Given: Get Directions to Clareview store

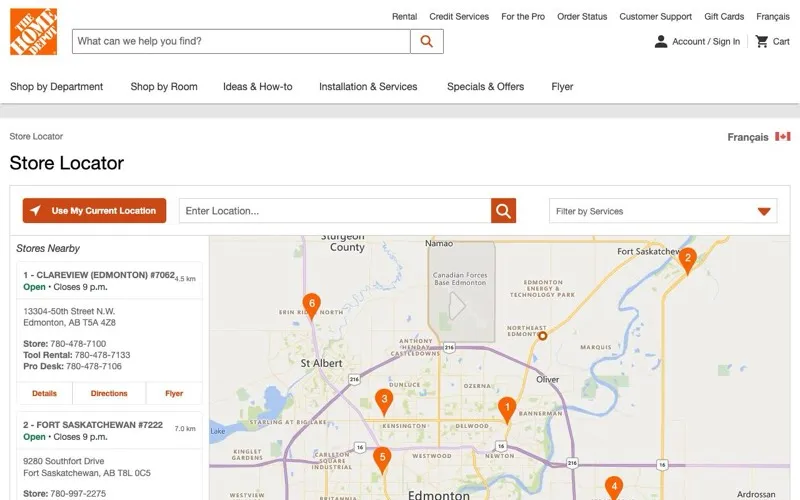Looking at the screenshot, I should pyautogui.click(x=109, y=393).
